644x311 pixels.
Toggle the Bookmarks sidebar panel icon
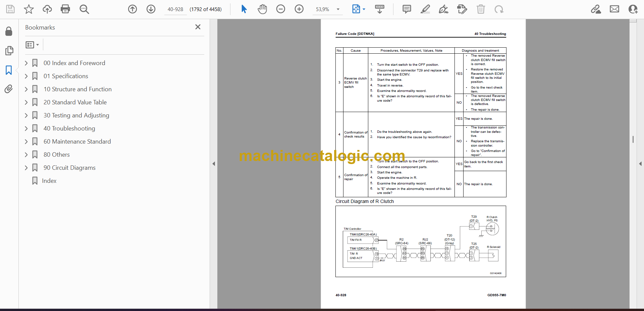9,70
